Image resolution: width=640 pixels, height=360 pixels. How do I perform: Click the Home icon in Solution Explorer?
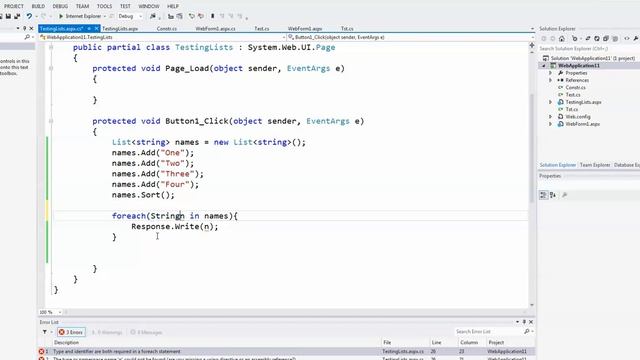coord(562,39)
